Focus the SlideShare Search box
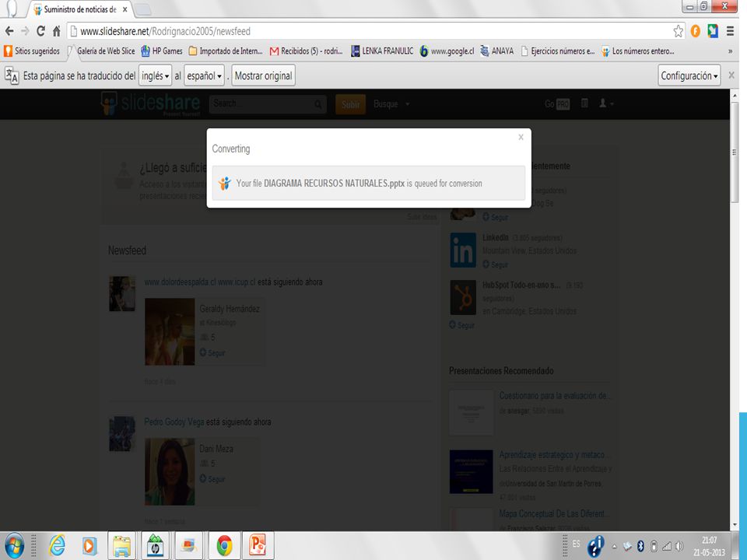This screenshot has width=747, height=560. [x=262, y=103]
